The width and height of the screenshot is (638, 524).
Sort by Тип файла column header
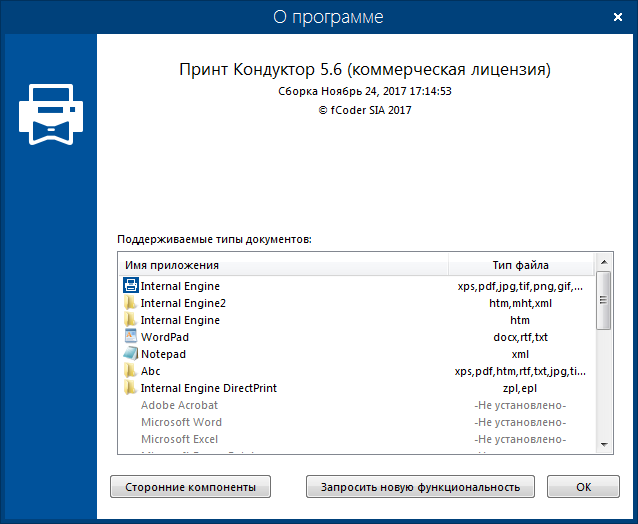(520, 265)
